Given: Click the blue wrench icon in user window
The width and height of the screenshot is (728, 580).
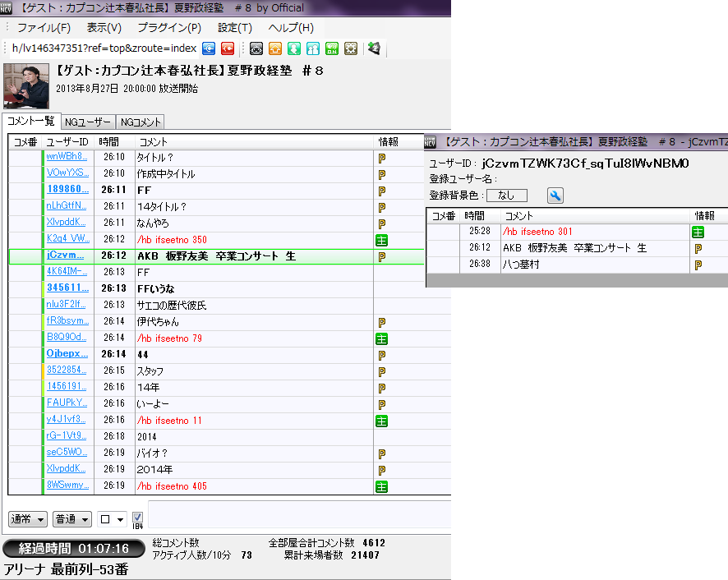Looking at the screenshot, I should tap(555, 196).
